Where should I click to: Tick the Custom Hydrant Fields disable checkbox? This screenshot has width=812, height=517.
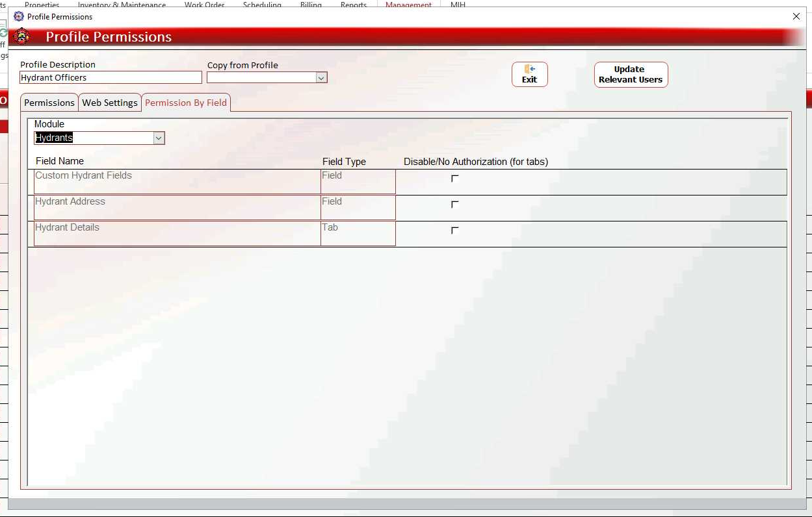pyautogui.click(x=454, y=179)
